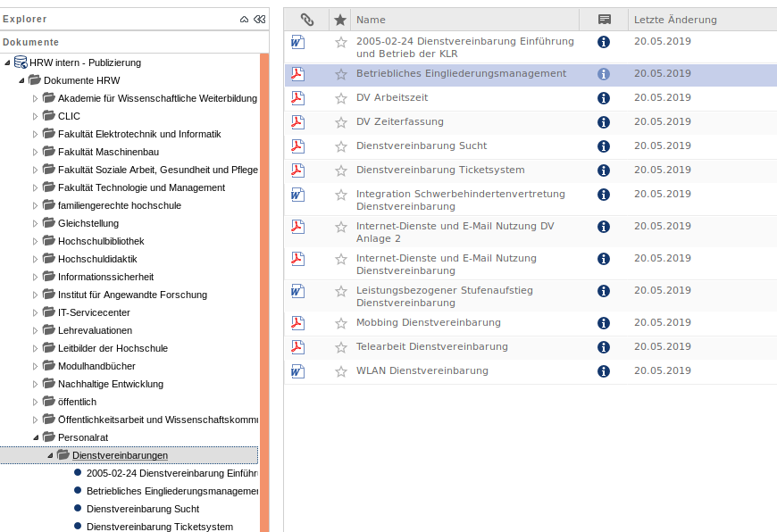Open PDF icon of Betriebliches Eingliederungsmanagement

coord(297,74)
